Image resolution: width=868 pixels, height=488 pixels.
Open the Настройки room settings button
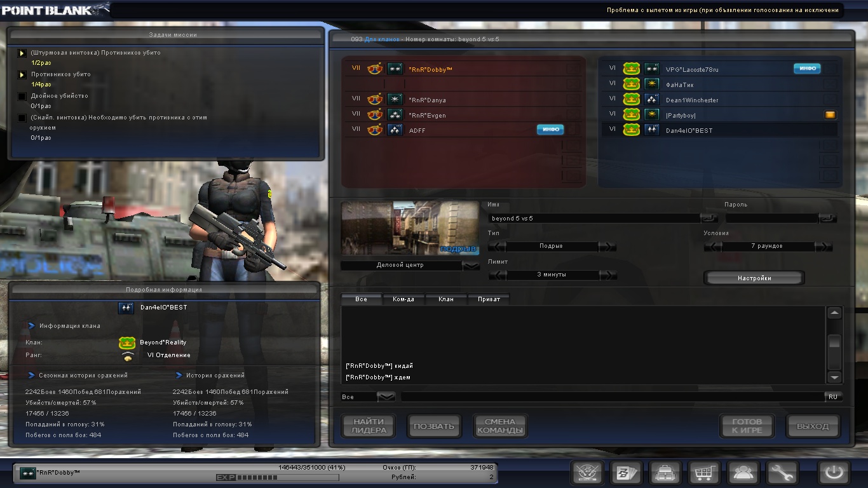[x=754, y=278]
